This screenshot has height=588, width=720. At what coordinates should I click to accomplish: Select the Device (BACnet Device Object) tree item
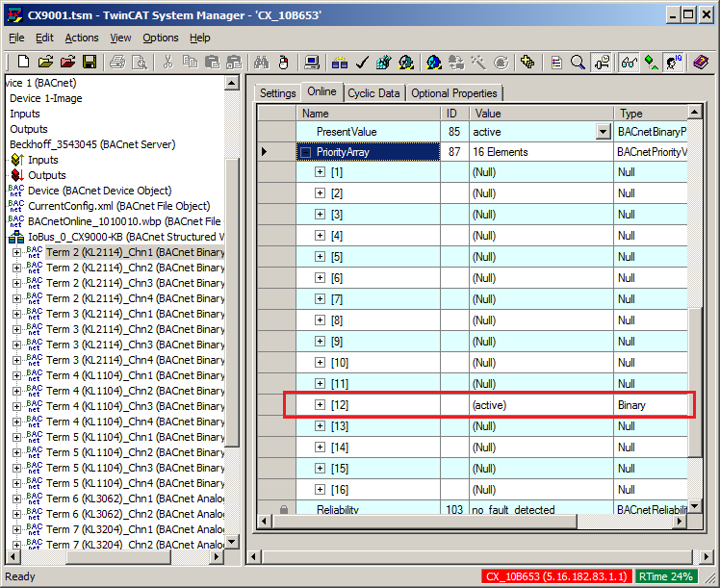(x=100, y=191)
